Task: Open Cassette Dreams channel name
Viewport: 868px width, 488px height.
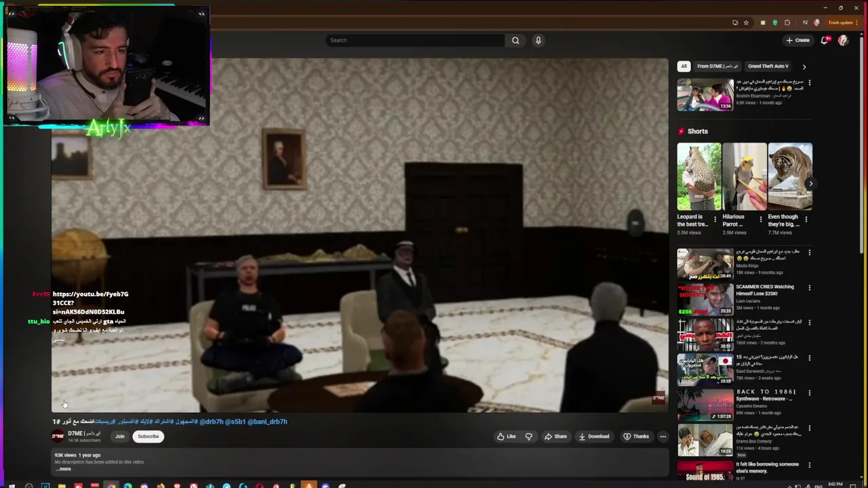Action: [752, 406]
